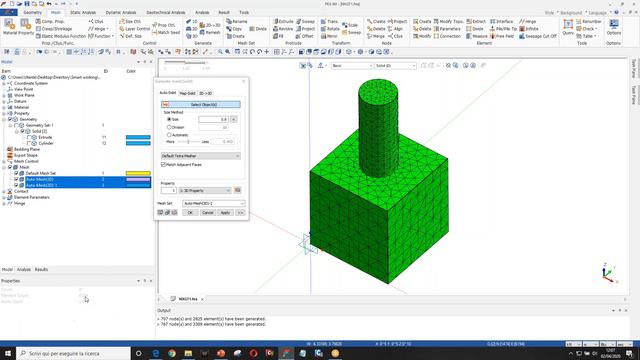Screen dimensions: 640x360
Task: Expand the Material tree node
Action: 4,107
